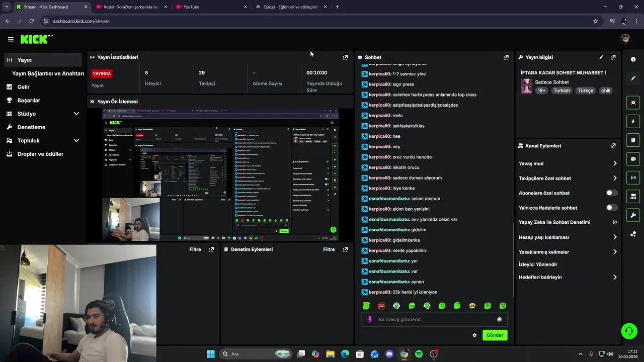Open Hedefleri belirleyin options arrow

[615, 277]
